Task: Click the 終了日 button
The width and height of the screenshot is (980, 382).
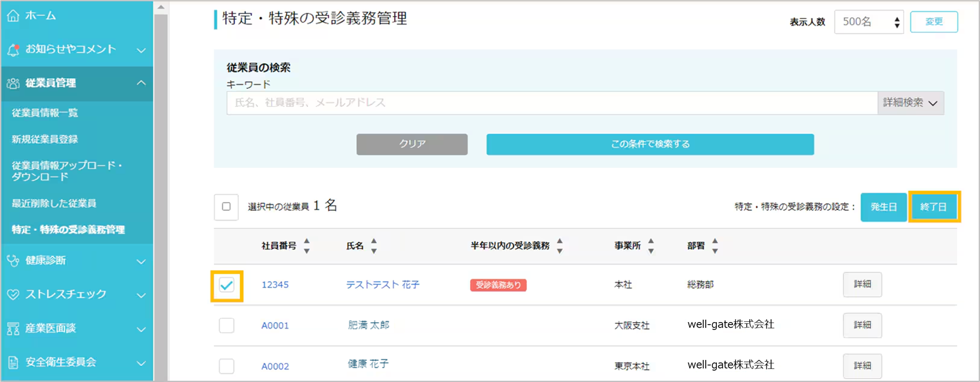Action: coord(934,207)
